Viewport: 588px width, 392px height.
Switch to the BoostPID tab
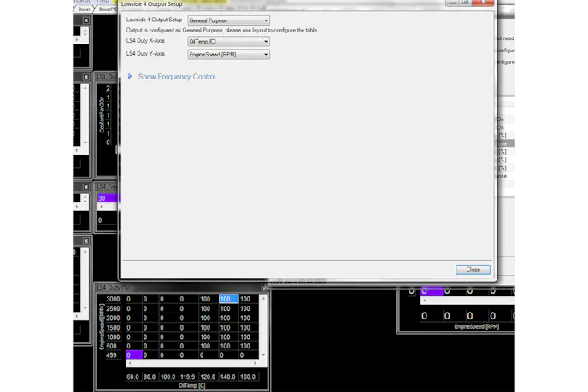108,9
